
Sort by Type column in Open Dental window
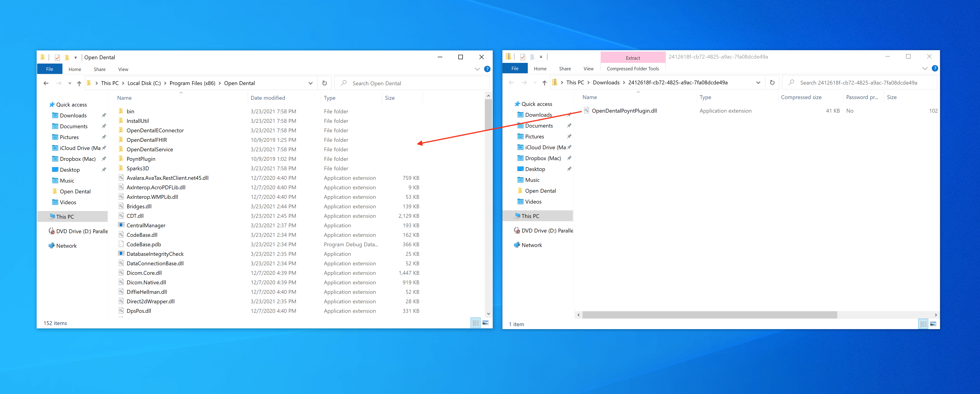[x=352, y=98]
